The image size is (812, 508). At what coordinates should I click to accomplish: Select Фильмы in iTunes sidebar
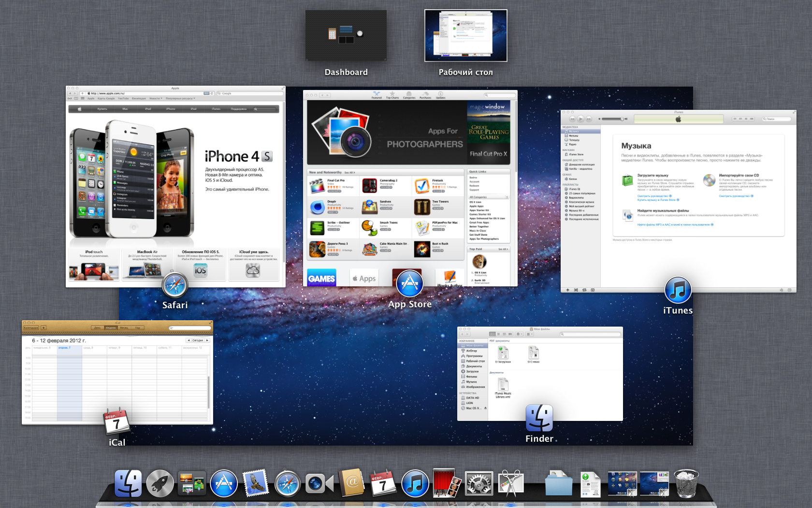(574, 135)
